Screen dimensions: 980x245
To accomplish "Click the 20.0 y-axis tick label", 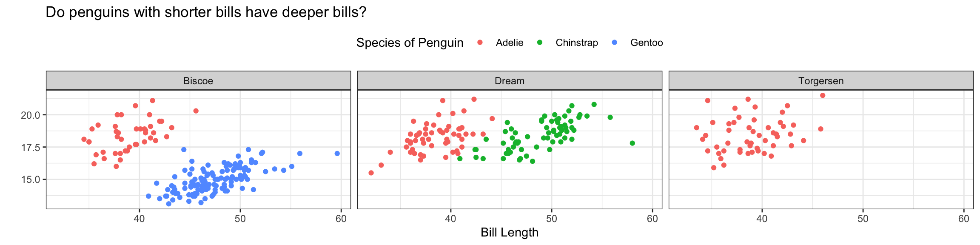I will pyautogui.click(x=30, y=115).
